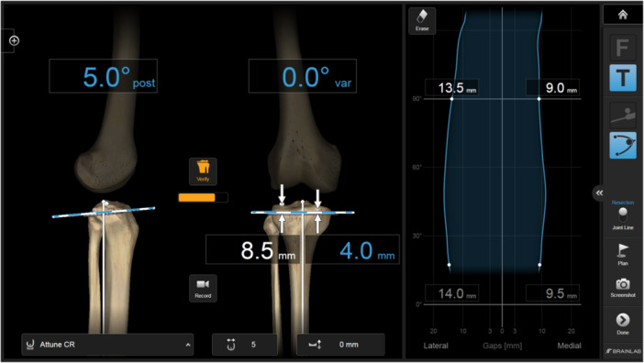The image size is (644, 363).
Task: Open the 0 mm thickness selector
Action: (x=340, y=345)
